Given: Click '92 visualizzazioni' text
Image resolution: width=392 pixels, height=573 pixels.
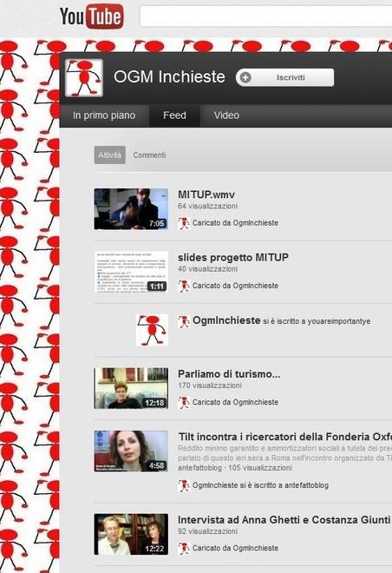Looking at the screenshot, I should [x=207, y=531].
